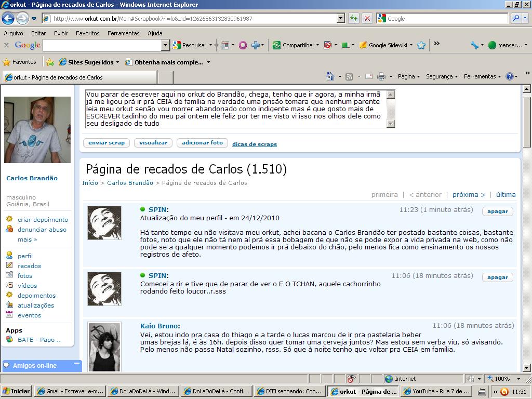This screenshot has width=532, height=399.
Task: Open the dicas de scraps link
Action: coord(255,144)
